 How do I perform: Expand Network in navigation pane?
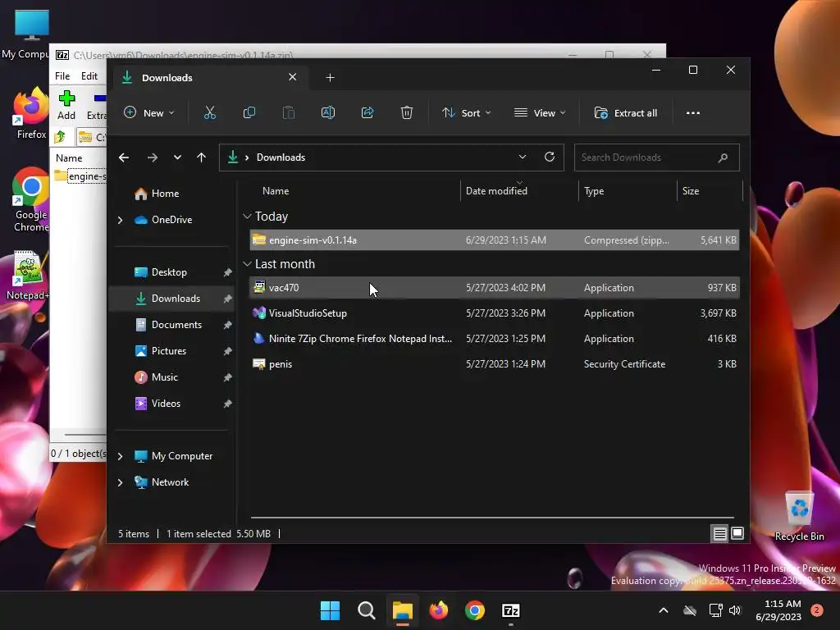[120, 482]
